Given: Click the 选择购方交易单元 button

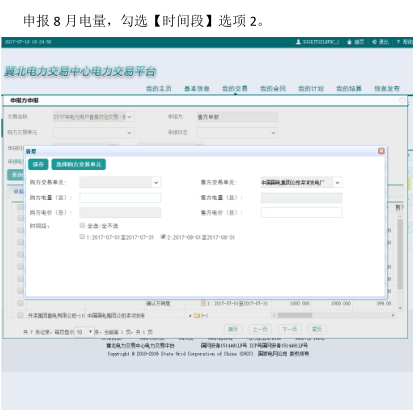Looking at the screenshot, I should pyautogui.click(x=79, y=164).
